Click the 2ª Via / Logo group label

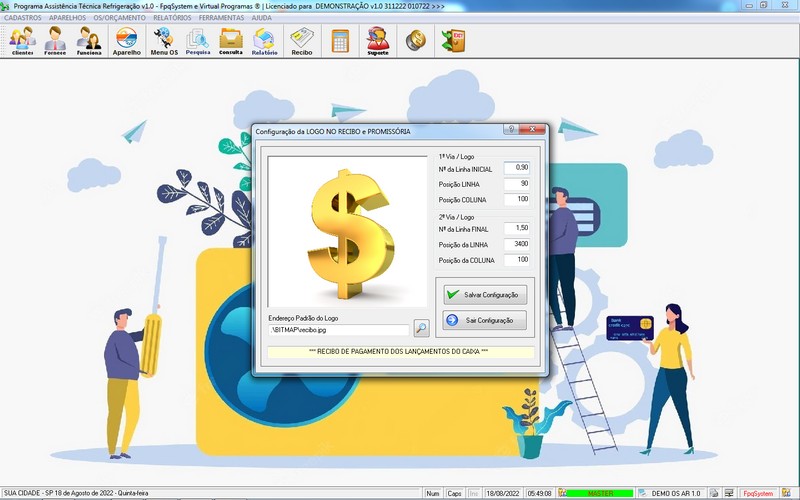pyautogui.click(x=456, y=217)
